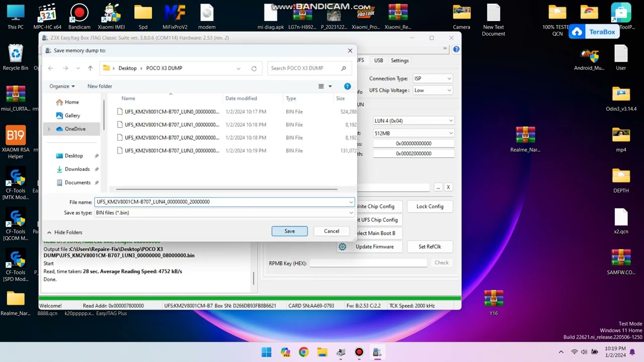This screenshot has height=362, width=644.
Task: Open the TeraBox floating widget
Action: coord(595,32)
